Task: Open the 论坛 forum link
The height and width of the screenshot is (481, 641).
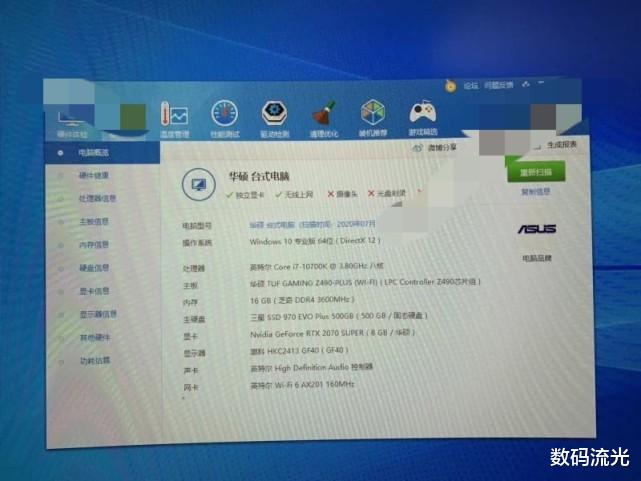Action: click(471, 85)
